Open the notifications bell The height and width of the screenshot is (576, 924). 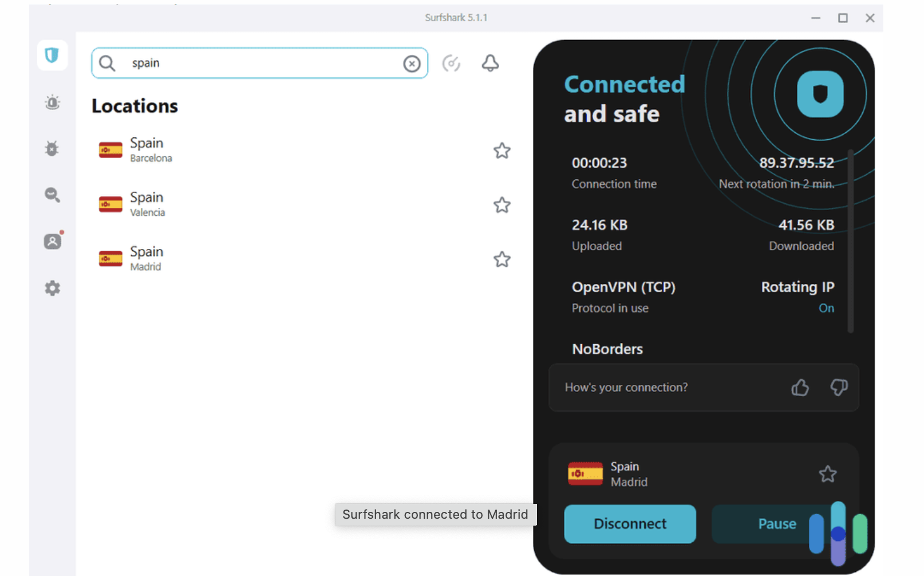tap(490, 63)
